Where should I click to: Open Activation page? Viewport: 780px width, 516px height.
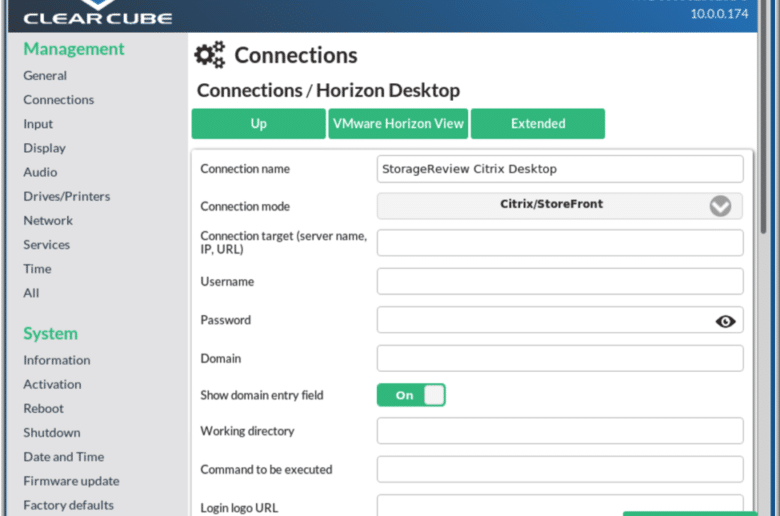coord(52,384)
